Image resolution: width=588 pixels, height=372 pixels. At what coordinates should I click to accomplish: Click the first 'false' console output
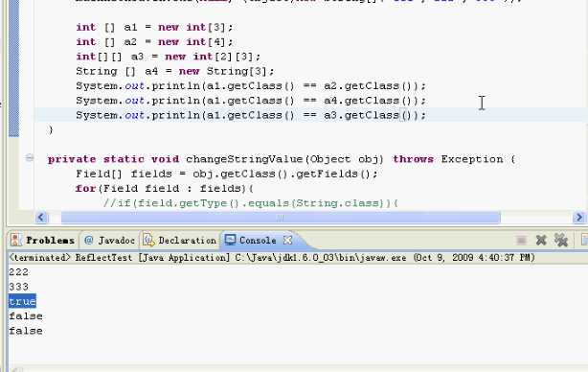(x=26, y=316)
